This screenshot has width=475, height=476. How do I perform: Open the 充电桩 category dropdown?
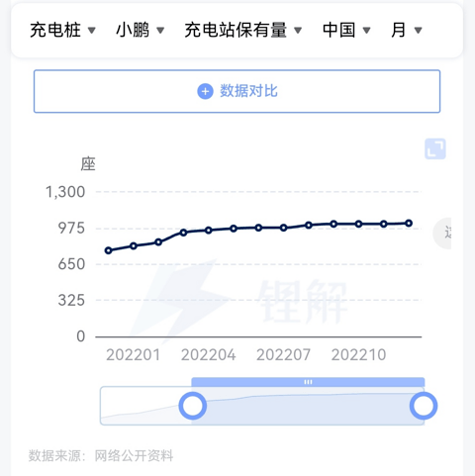click(62, 31)
